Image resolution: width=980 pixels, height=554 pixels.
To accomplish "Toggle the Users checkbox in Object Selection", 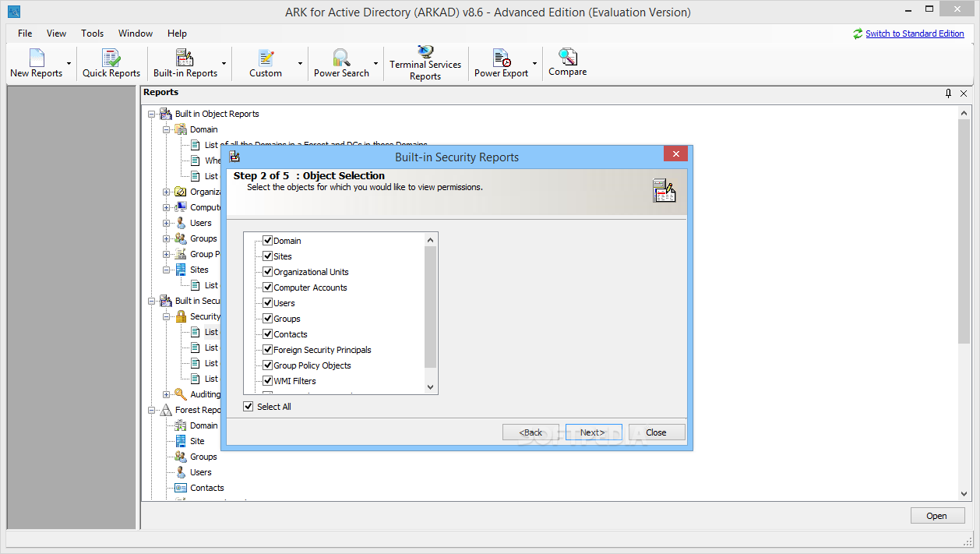I will point(268,303).
